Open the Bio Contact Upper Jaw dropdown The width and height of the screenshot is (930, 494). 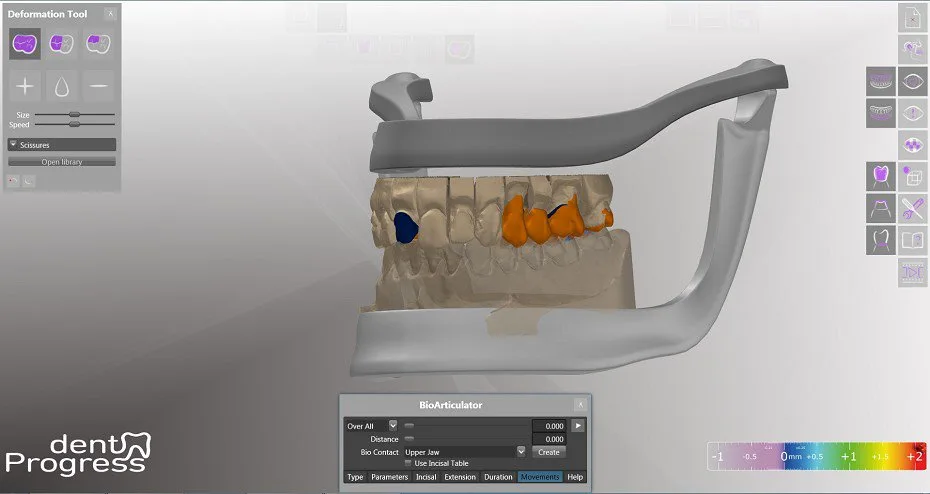tap(464, 452)
